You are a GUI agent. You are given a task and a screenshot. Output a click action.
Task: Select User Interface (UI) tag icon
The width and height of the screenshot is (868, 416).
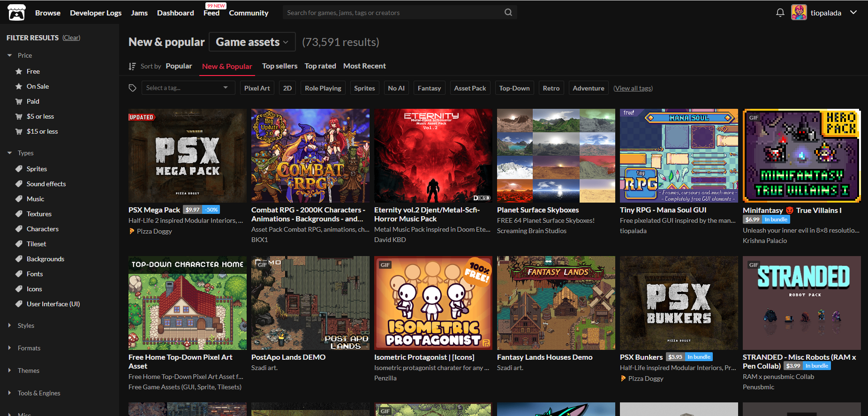19,304
